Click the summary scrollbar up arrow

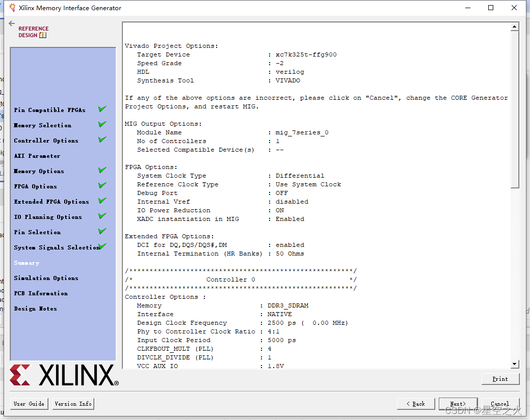point(514,26)
